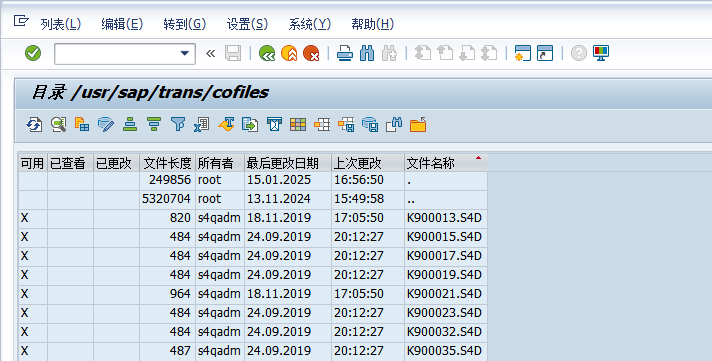Open the 转到(G) menu
712x361 pixels.
pyautogui.click(x=184, y=24)
